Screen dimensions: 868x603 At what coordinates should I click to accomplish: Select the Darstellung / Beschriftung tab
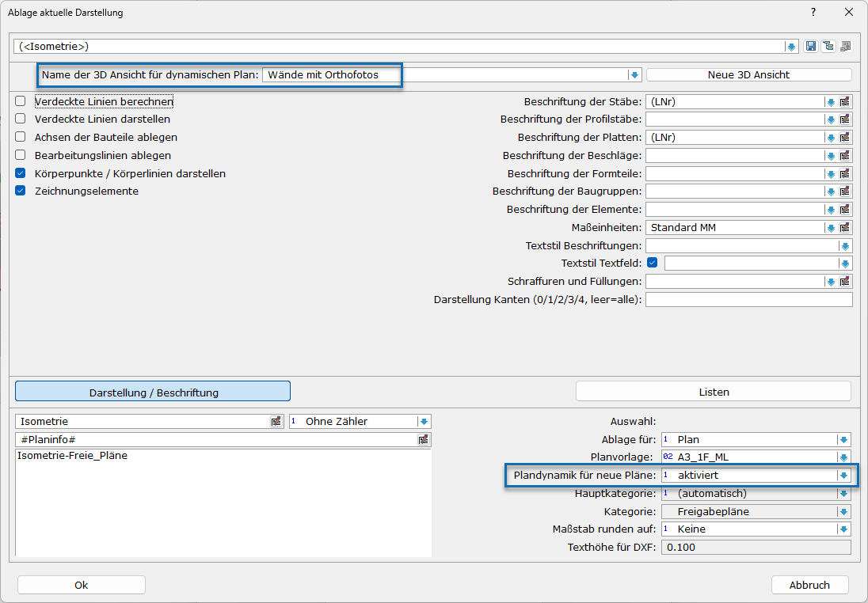click(x=153, y=392)
